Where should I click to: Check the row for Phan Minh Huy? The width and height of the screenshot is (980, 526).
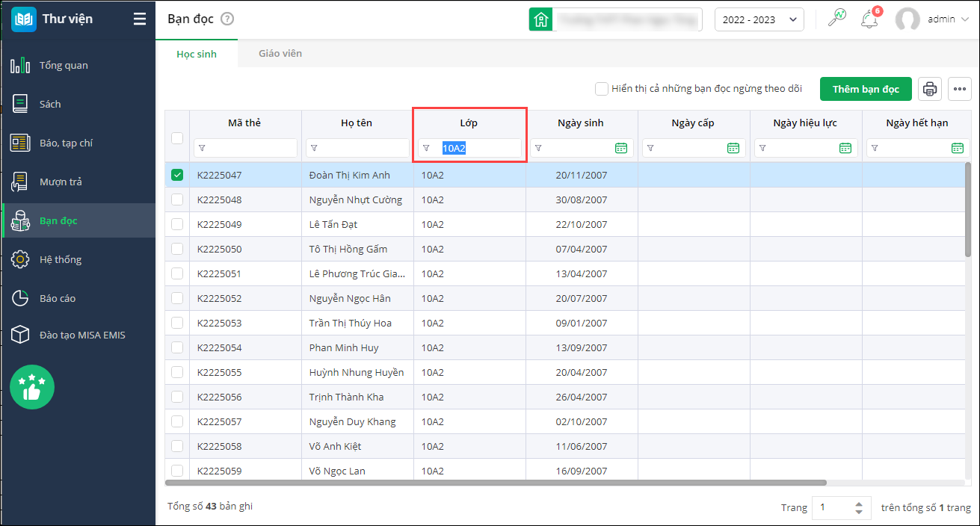click(x=177, y=347)
